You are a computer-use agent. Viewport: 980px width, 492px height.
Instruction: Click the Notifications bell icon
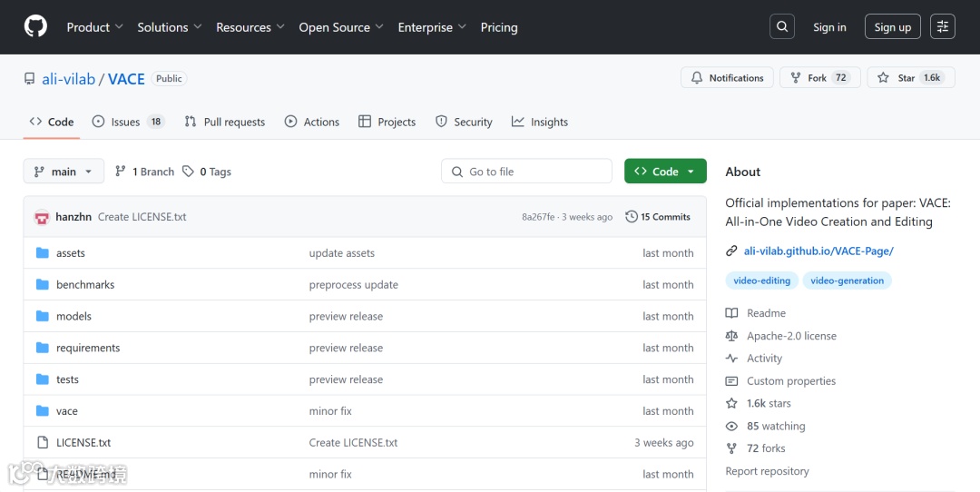point(696,77)
